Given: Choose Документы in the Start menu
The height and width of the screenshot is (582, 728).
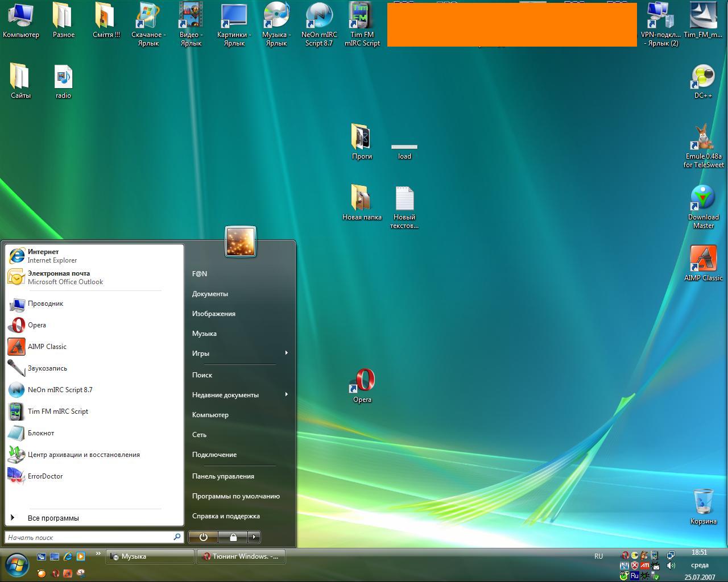Looking at the screenshot, I should click(x=210, y=294).
